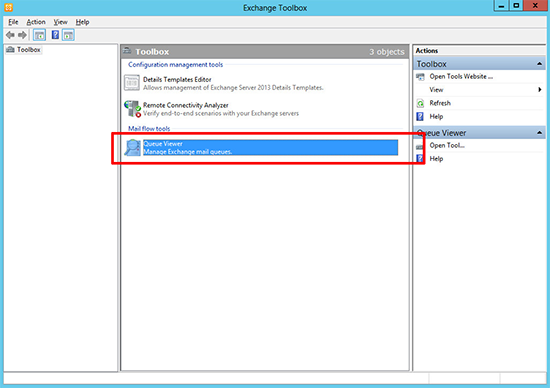
Task: Click 'Manage Exchange mail queues.' description
Action: coord(188,152)
